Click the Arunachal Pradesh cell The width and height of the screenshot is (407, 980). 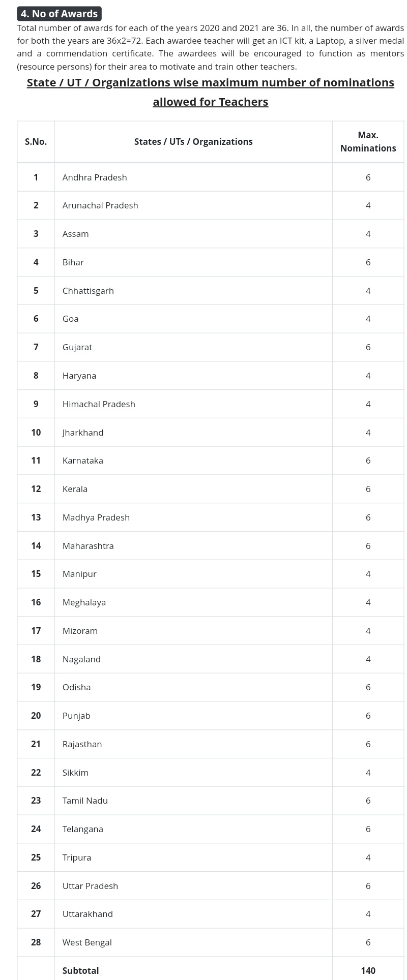click(x=100, y=205)
